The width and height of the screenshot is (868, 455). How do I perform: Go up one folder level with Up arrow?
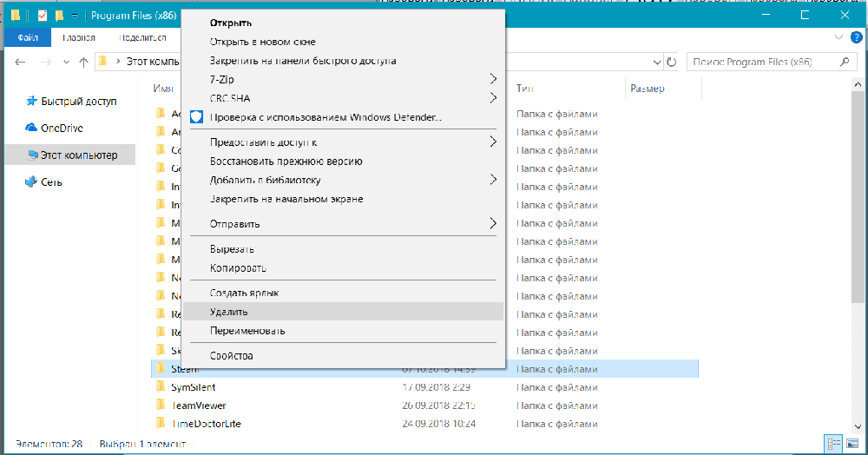(x=83, y=63)
